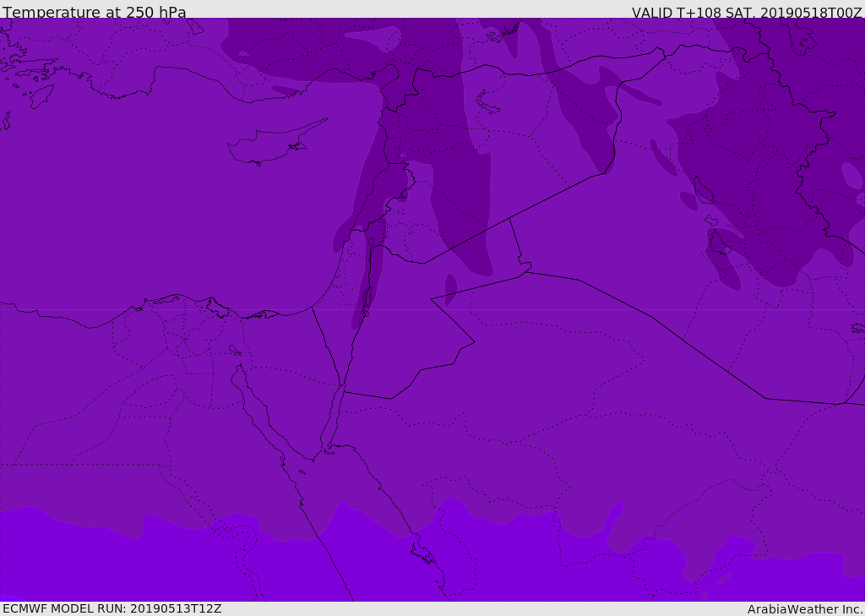Click the 'VALID T+108 SAT. 20190518T00Z' label
Viewport: 865px width, 616px height.
(747, 13)
